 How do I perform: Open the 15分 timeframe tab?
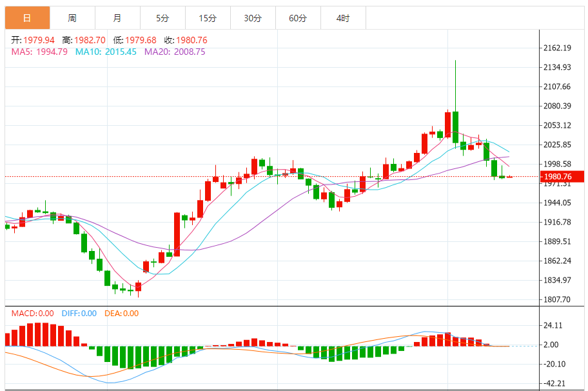[208, 17]
